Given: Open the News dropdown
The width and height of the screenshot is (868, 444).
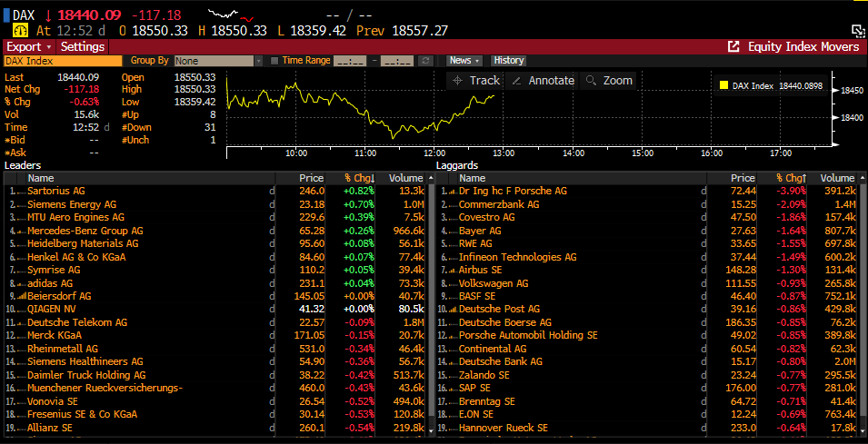Looking at the screenshot, I should click(464, 61).
